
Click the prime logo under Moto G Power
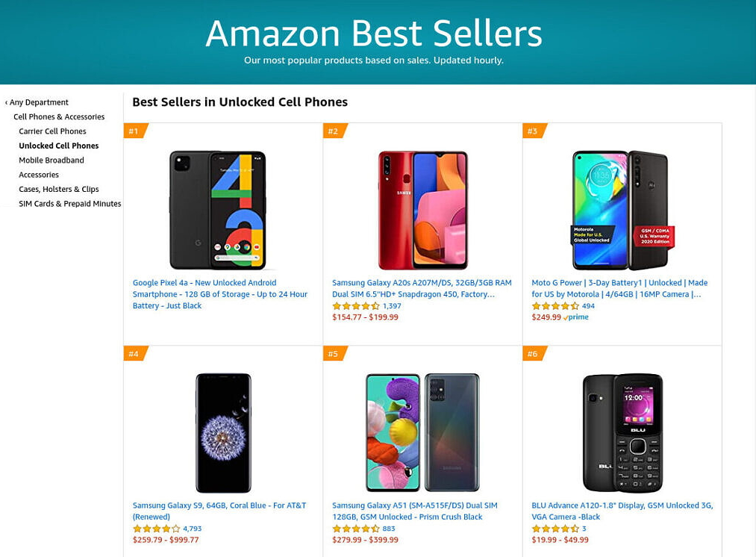pos(575,317)
